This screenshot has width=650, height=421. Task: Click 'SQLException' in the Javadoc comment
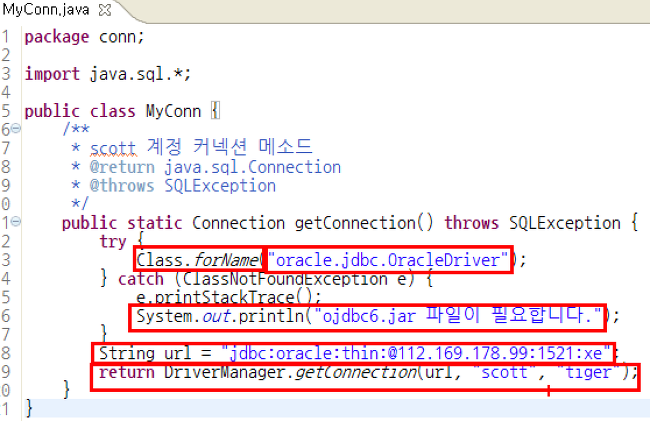[220, 186]
